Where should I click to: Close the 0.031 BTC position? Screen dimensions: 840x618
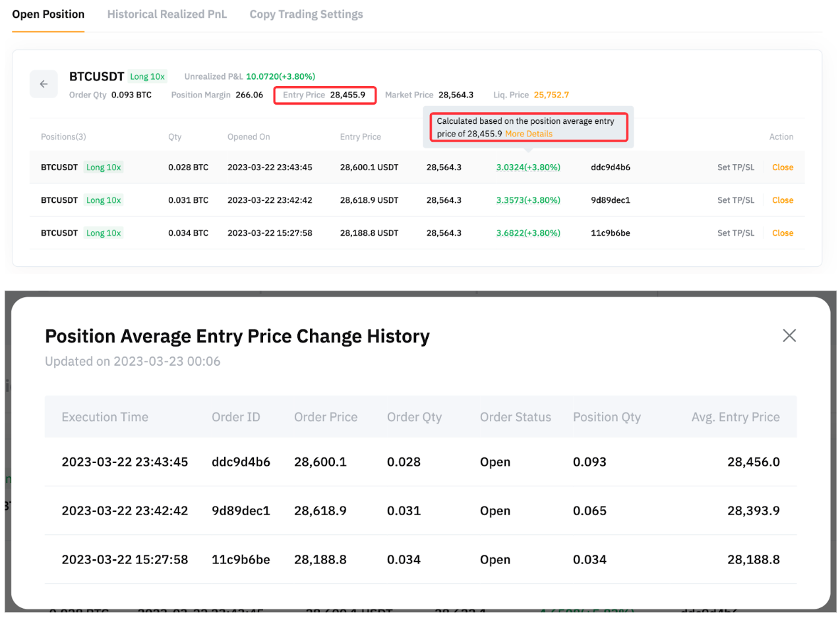(783, 200)
